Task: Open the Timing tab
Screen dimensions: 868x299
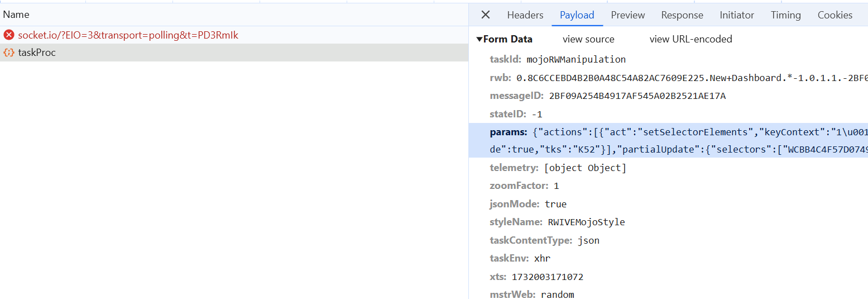Action: click(786, 15)
